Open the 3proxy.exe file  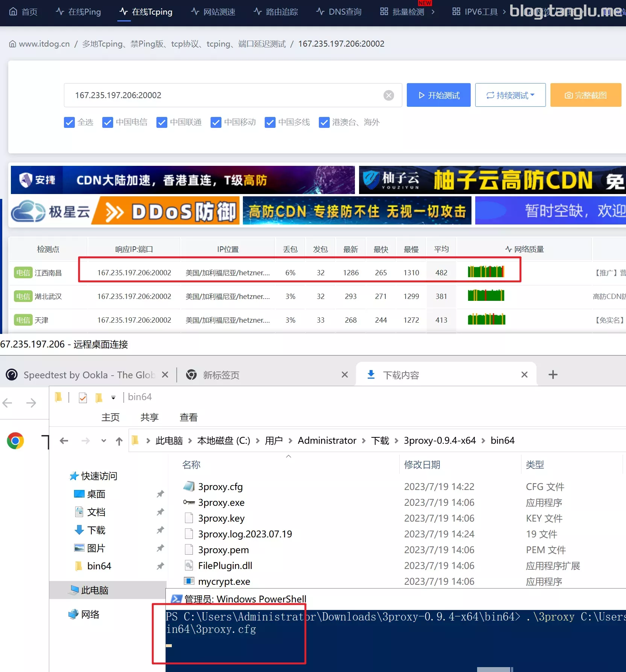pyautogui.click(x=221, y=502)
